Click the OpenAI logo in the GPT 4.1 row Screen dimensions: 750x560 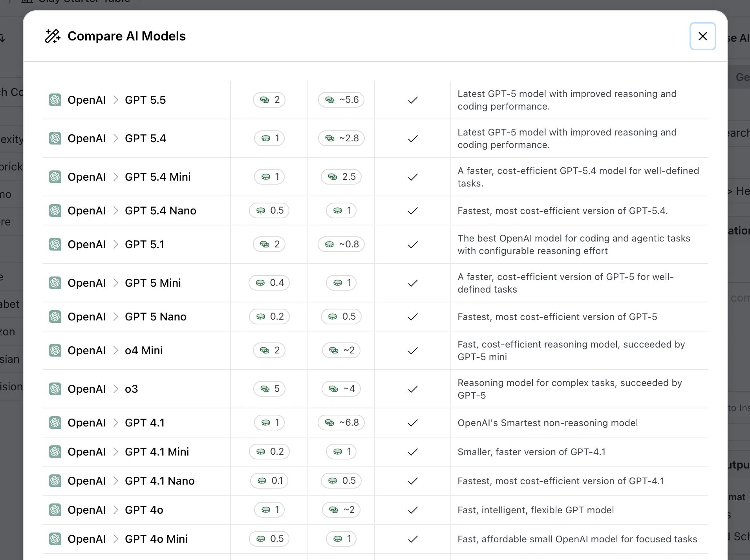tap(55, 423)
